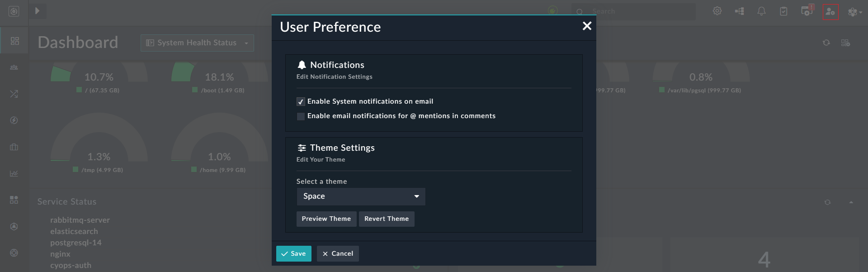Click the Service Status collapse chevron
The width and height of the screenshot is (868, 272).
coord(852,202)
